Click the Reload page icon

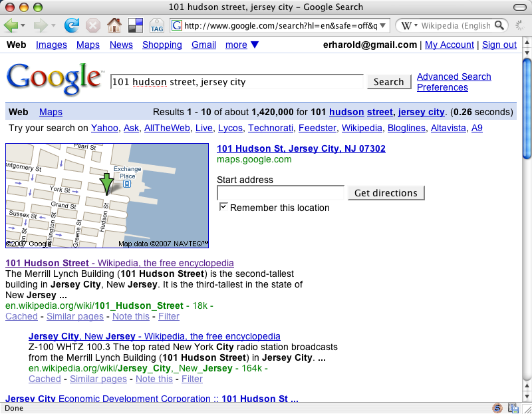(71, 26)
